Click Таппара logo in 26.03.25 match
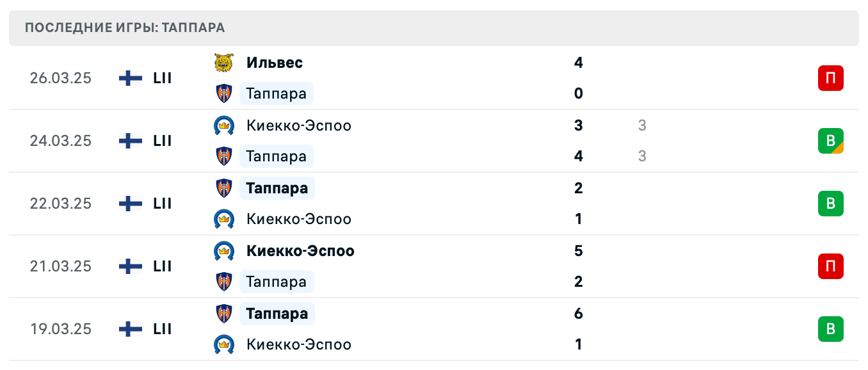Screen dimensions: 868x370 point(224,93)
